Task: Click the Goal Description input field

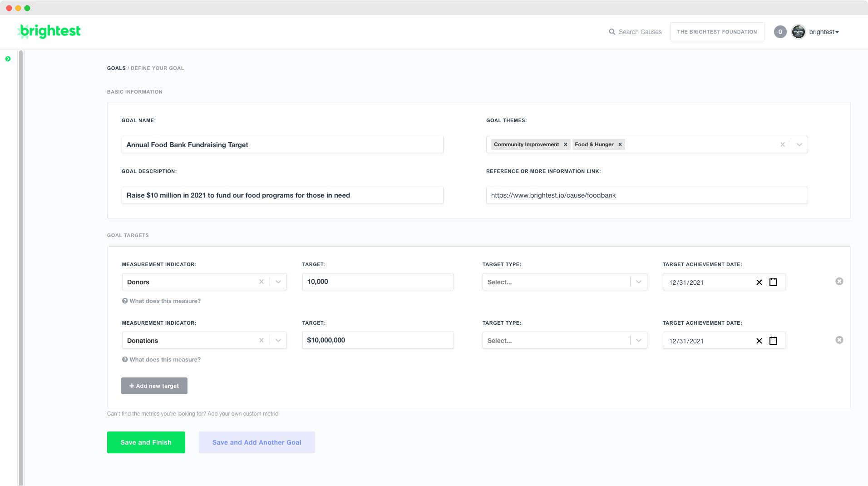Action: click(282, 195)
